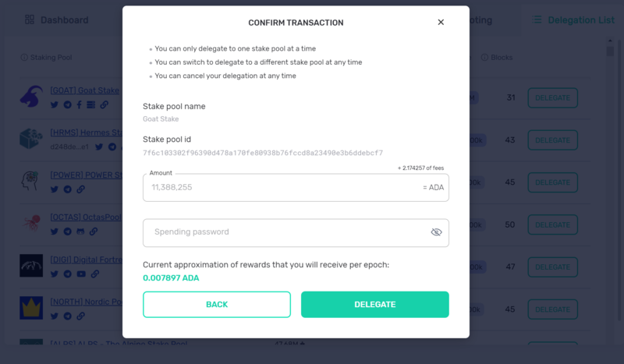The width and height of the screenshot is (624, 364).
Task: Confirm with the filled DELEGATE button
Action: 375,304
